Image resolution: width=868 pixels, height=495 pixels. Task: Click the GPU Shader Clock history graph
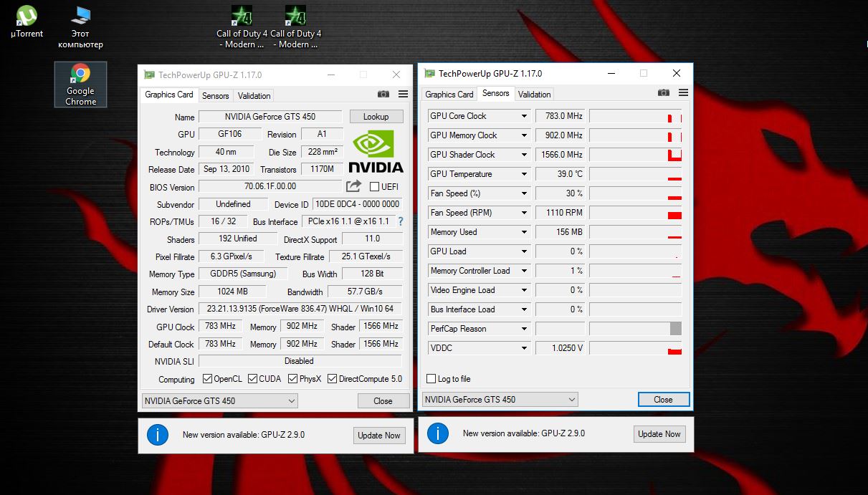pyautogui.click(x=635, y=155)
